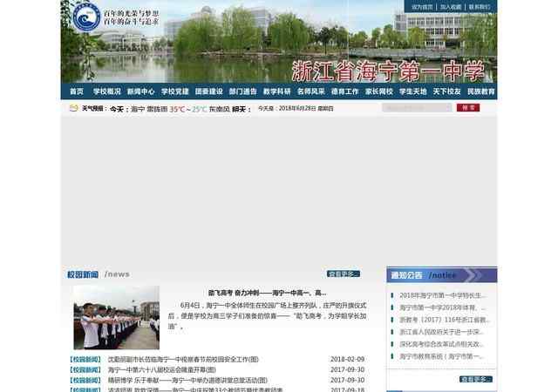Image resolution: width=558 pixels, height=392 pixels.
Task: Open the 新闻中心 menu item
Action: tap(141, 91)
